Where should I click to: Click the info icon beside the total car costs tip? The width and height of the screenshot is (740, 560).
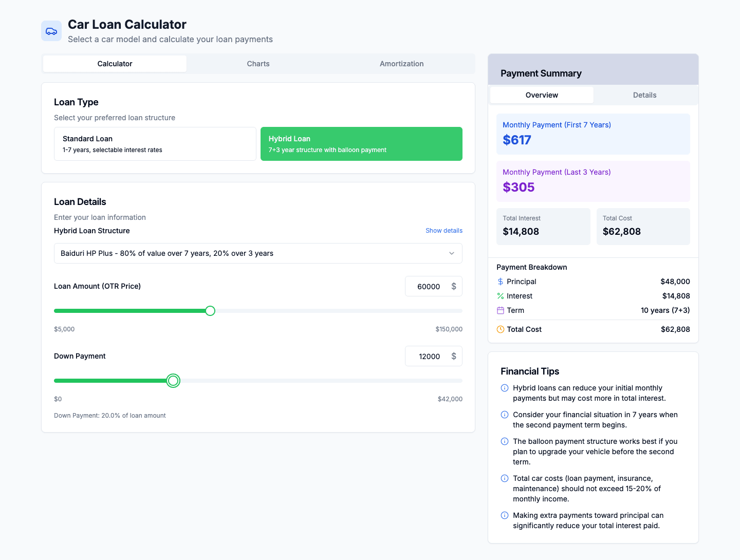point(505,478)
